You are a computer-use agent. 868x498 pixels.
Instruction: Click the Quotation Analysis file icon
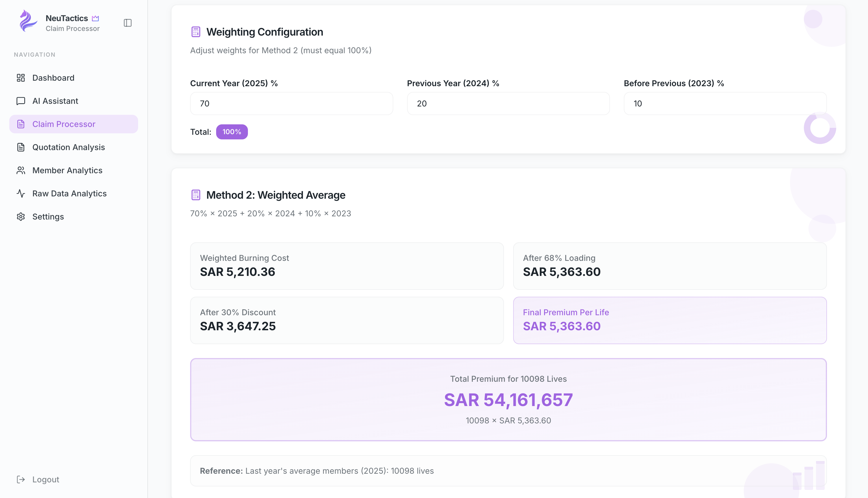[x=21, y=147]
